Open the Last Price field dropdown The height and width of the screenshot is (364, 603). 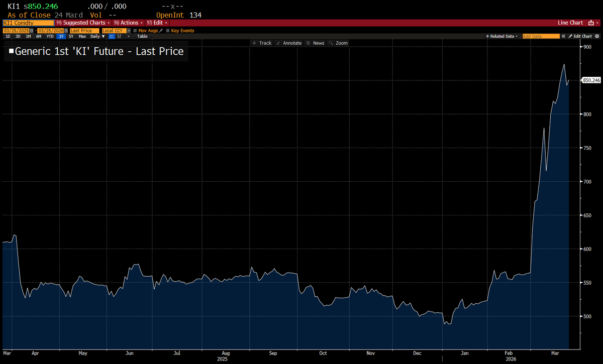click(84, 31)
